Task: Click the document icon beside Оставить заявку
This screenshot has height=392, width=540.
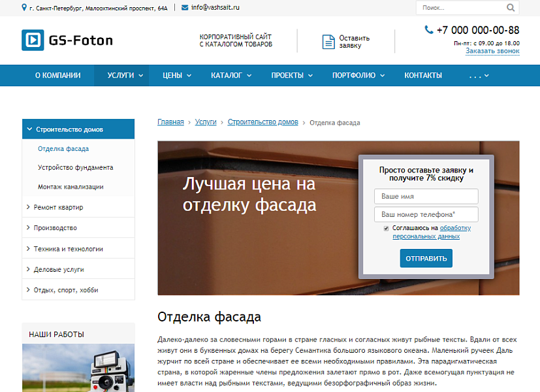Action: (328, 42)
